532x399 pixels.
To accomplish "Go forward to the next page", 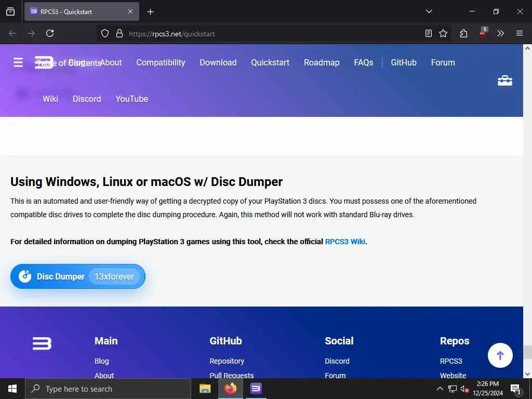I will (x=31, y=33).
